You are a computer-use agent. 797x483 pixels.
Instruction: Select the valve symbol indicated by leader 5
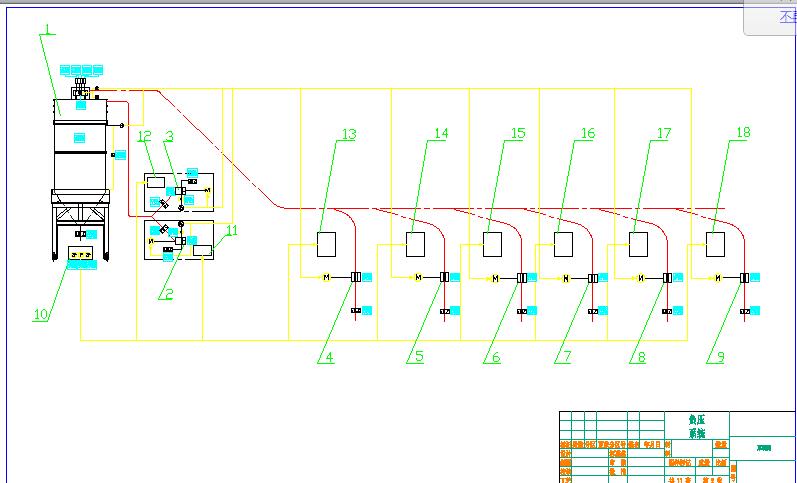tap(444, 277)
